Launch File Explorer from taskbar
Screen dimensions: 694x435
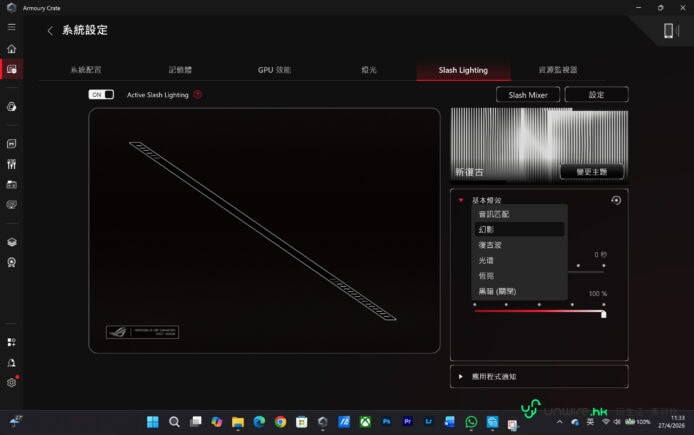pos(238,422)
